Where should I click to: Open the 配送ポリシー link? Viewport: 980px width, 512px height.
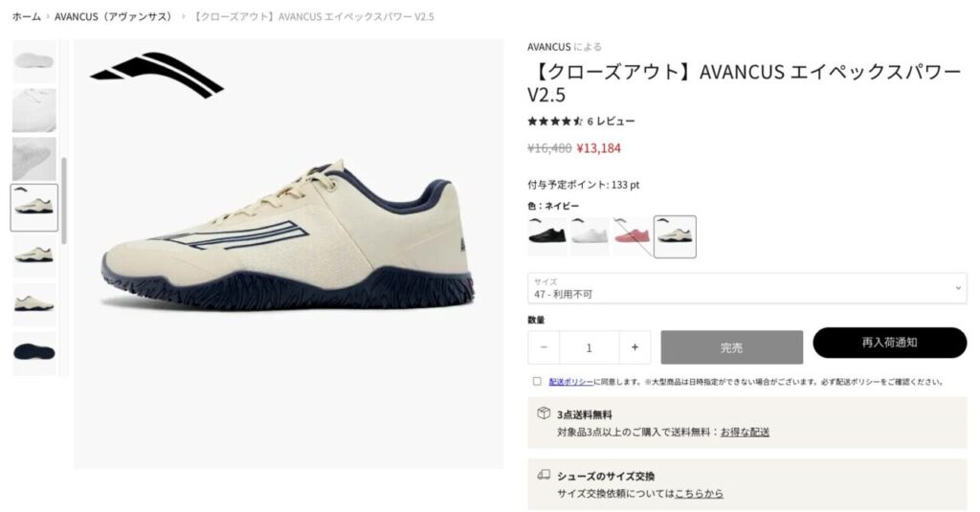570,381
